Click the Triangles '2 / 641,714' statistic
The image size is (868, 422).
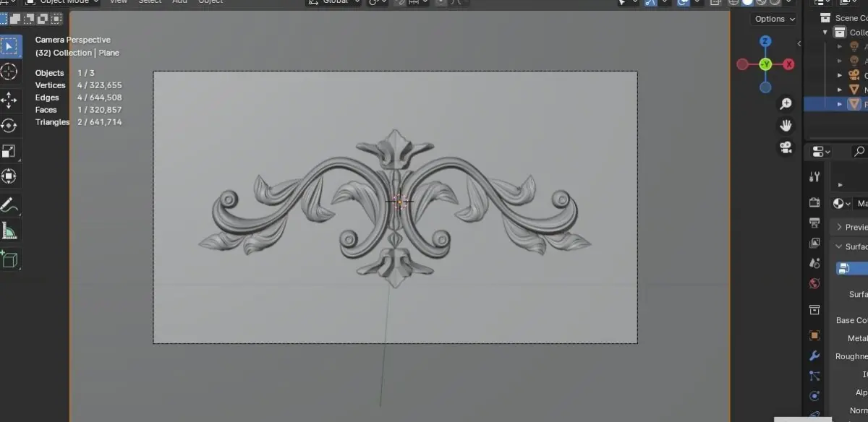[x=99, y=122]
